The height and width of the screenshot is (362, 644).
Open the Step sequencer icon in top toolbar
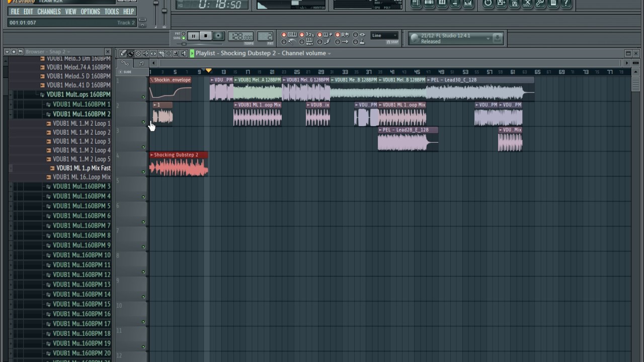429,3
